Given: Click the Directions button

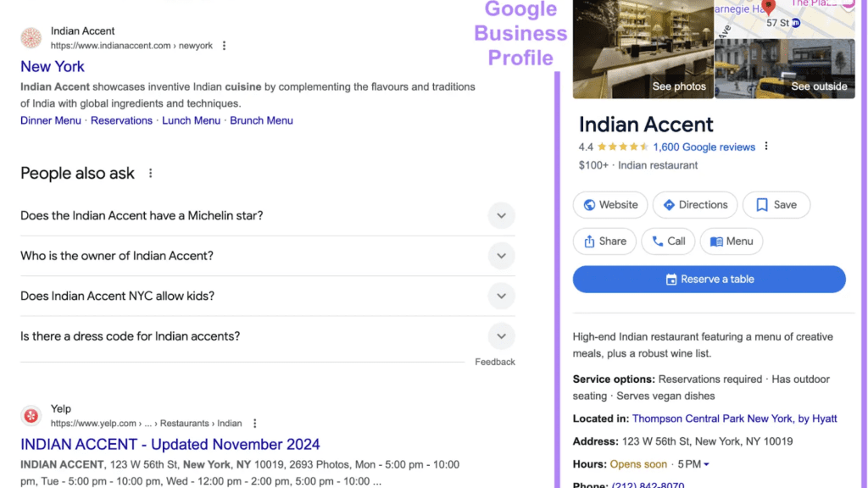Looking at the screenshot, I should [x=695, y=205].
